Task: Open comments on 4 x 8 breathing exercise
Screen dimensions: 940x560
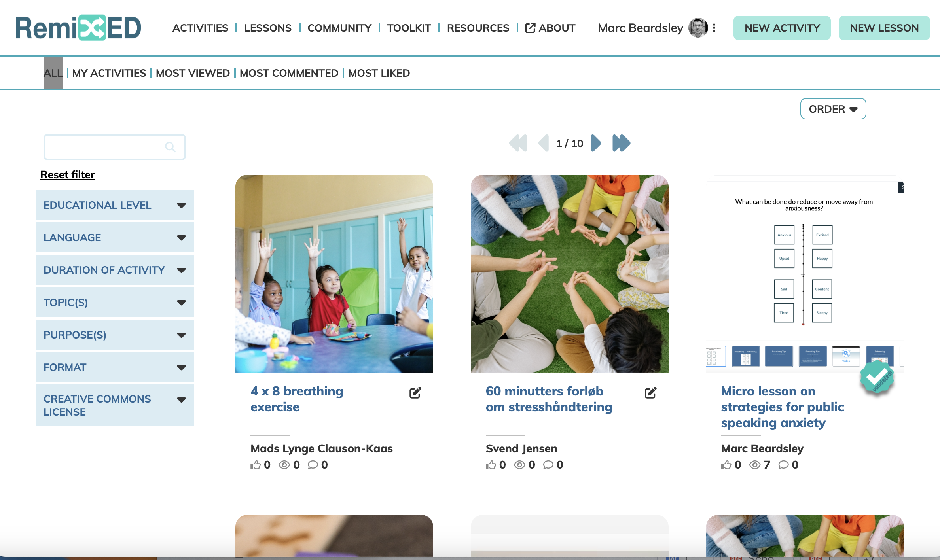Action: coord(313,465)
